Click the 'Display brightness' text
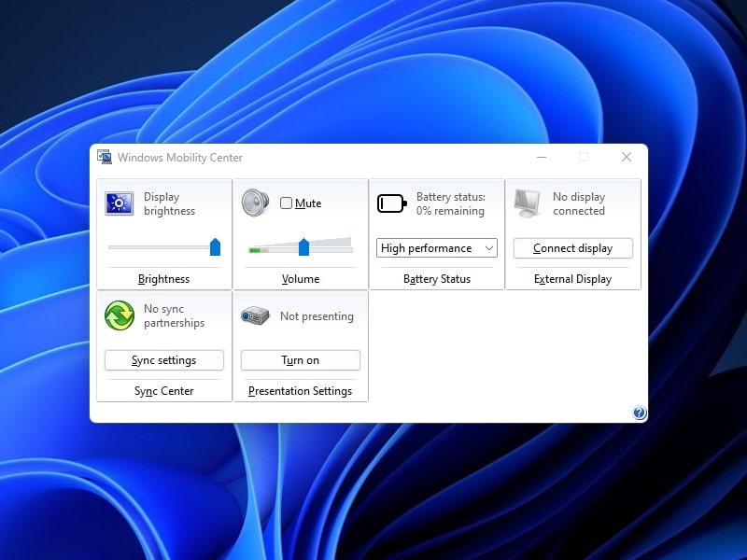Image resolution: width=747 pixels, height=560 pixels. 169,203
